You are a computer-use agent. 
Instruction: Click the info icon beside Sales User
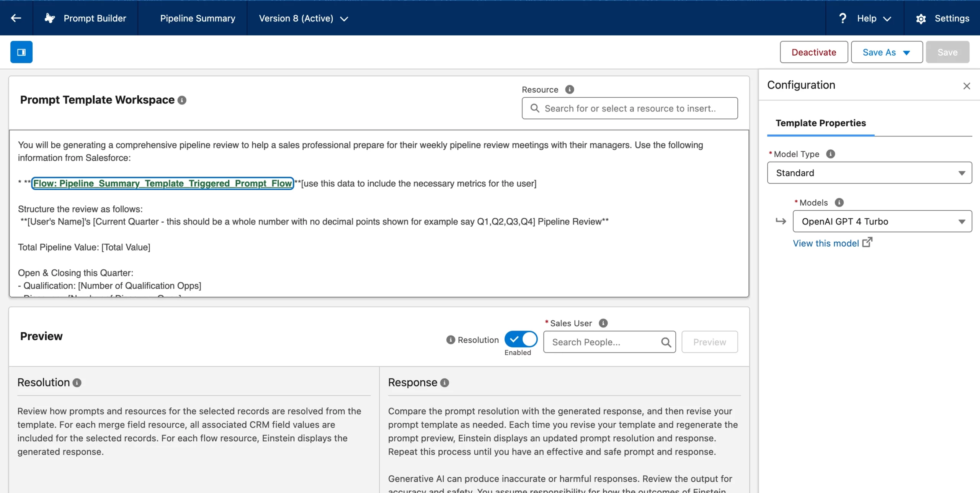(x=603, y=323)
